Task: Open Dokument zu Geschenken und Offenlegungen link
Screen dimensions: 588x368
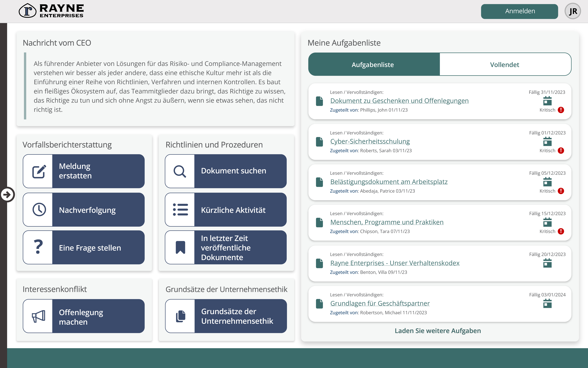Action: 399,101
